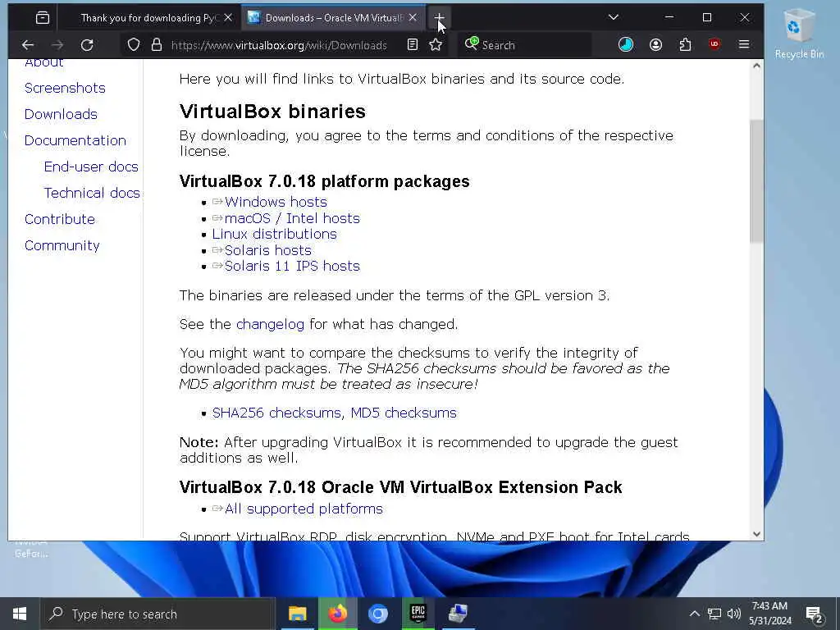Click the page scroll down arrow
The height and width of the screenshot is (630, 840).
(x=756, y=533)
